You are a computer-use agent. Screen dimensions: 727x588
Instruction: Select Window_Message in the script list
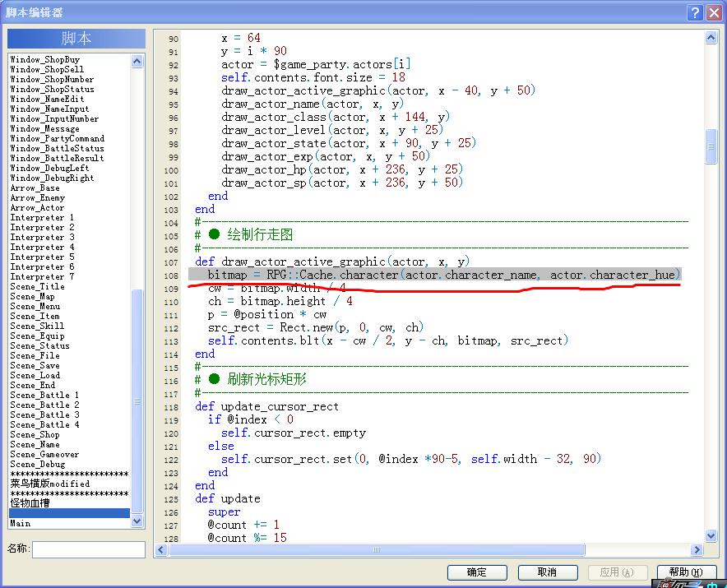pos(45,128)
